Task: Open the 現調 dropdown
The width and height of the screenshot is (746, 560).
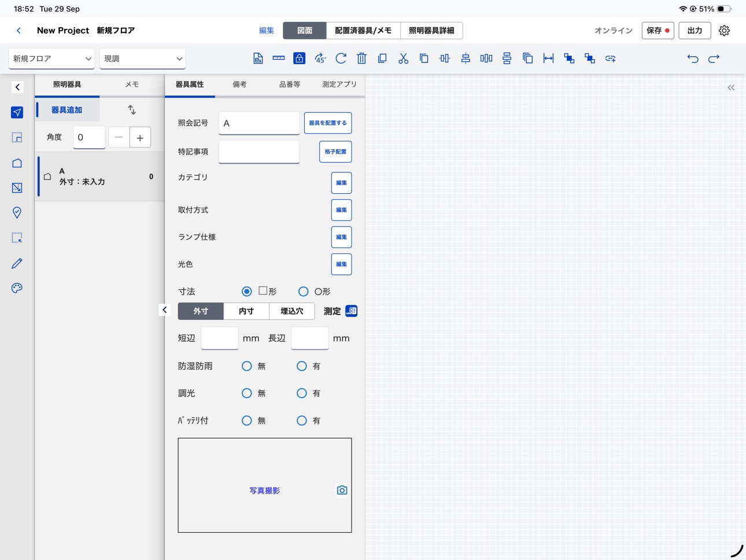Action: pyautogui.click(x=142, y=58)
